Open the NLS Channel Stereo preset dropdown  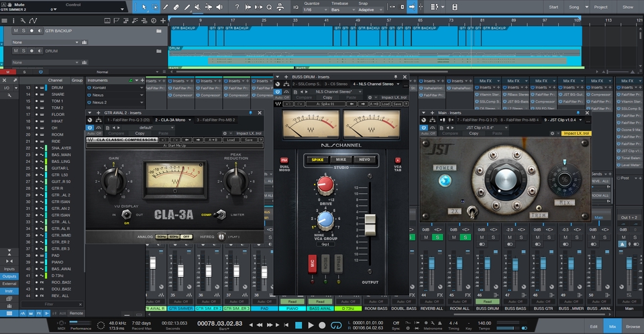pyautogui.click(x=337, y=92)
